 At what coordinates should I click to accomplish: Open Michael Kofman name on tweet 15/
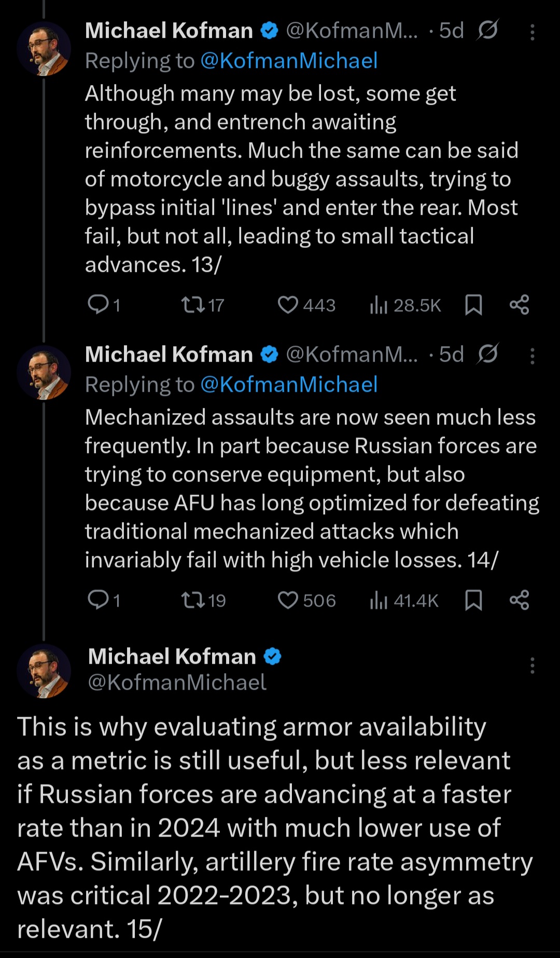(x=172, y=656)
